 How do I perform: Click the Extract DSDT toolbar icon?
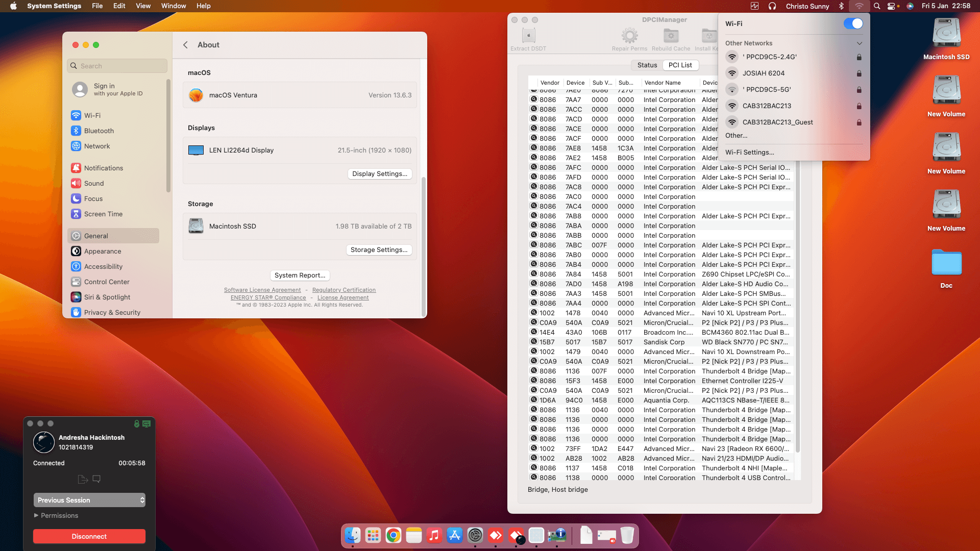528,36
